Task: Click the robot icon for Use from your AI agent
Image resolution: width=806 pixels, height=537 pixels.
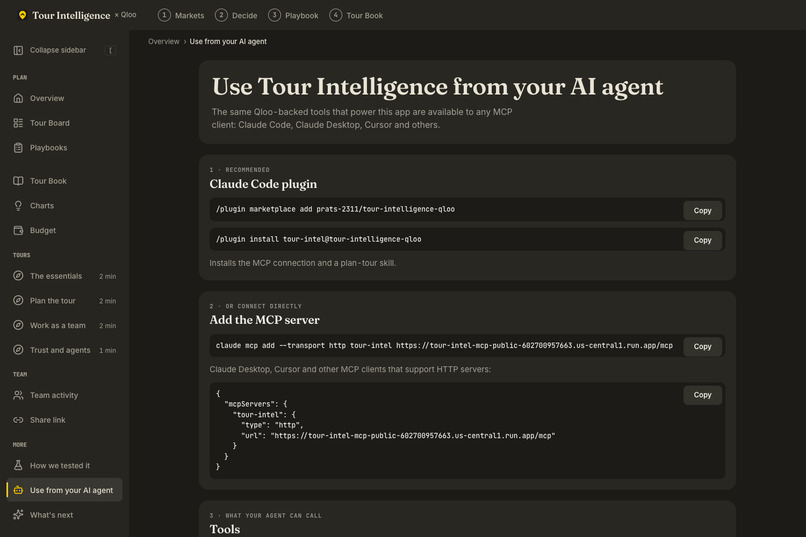Action: 18,490
